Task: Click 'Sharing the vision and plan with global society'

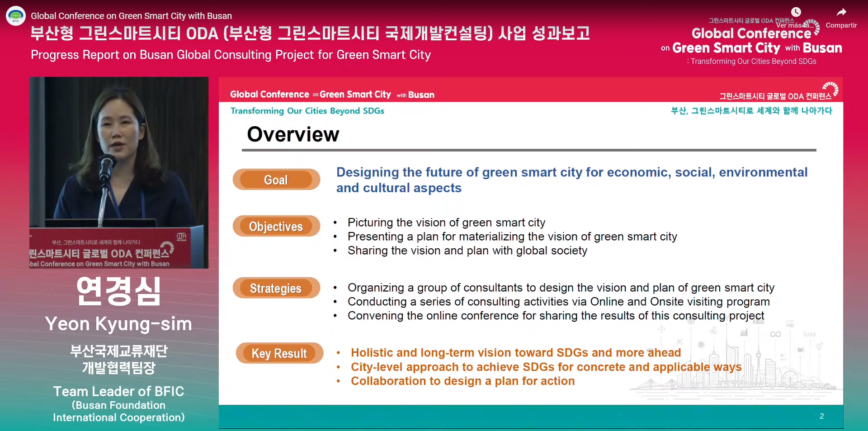Action: click(467, 251)
